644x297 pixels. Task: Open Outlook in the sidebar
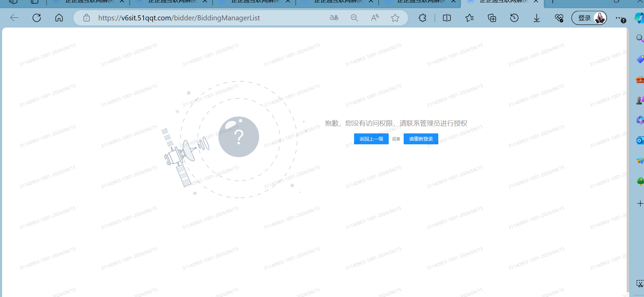640,140
